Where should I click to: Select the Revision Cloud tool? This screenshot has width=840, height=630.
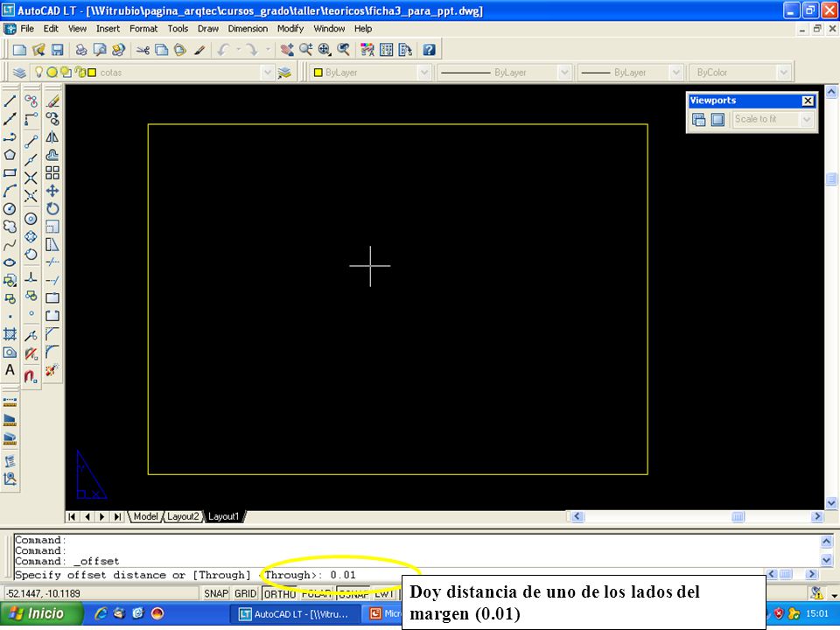(x=10, y=227)
